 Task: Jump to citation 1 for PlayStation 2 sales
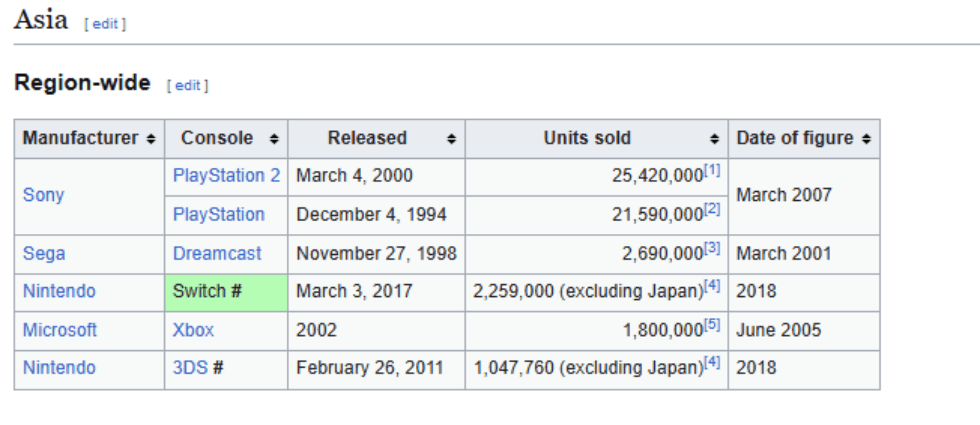712,170
